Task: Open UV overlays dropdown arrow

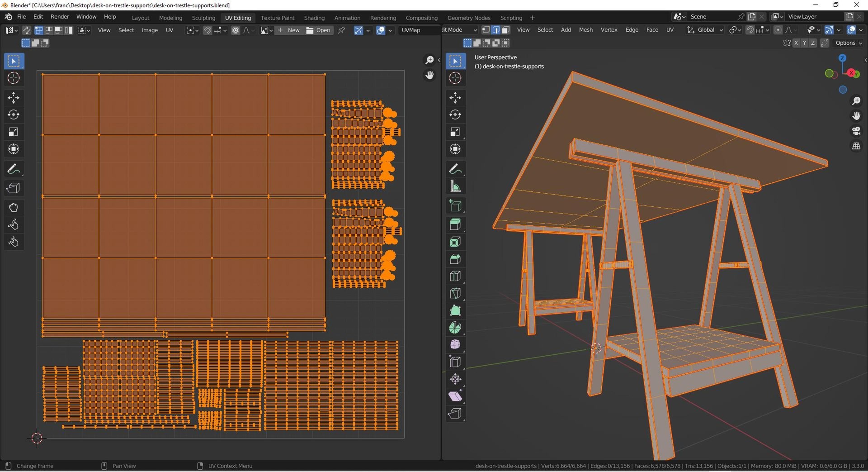Action: point(390,30)
